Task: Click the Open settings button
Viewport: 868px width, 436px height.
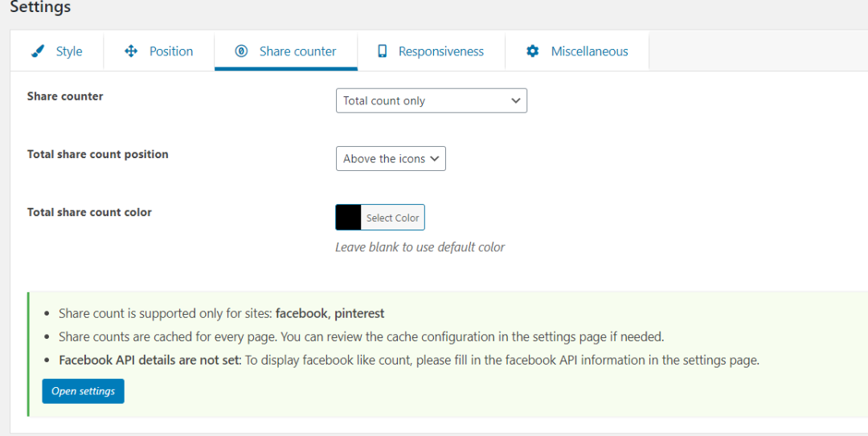Action: [x=83, y=391]
